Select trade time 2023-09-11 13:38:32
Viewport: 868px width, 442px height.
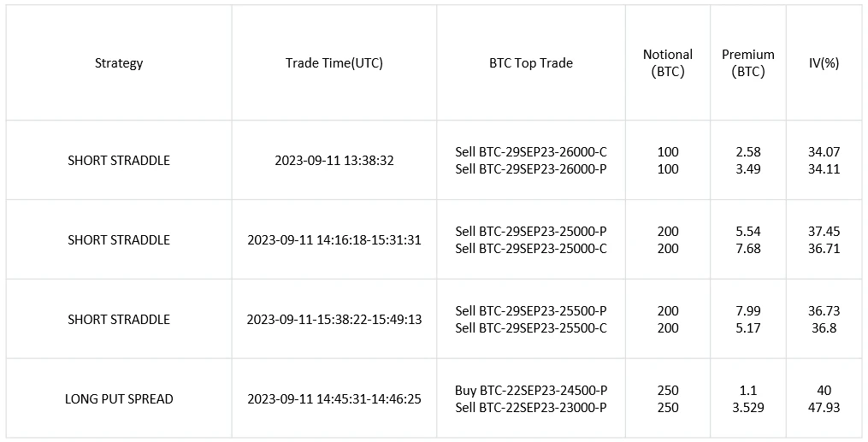[x=334, y=161]
